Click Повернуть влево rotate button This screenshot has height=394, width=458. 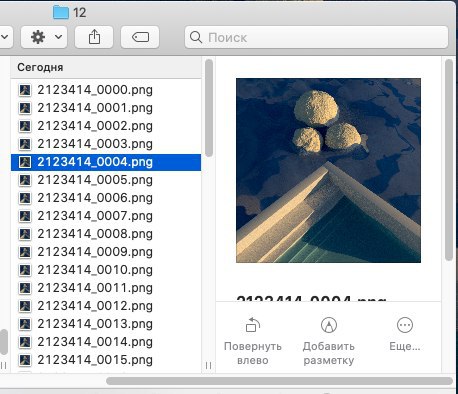tap(253, 341)
